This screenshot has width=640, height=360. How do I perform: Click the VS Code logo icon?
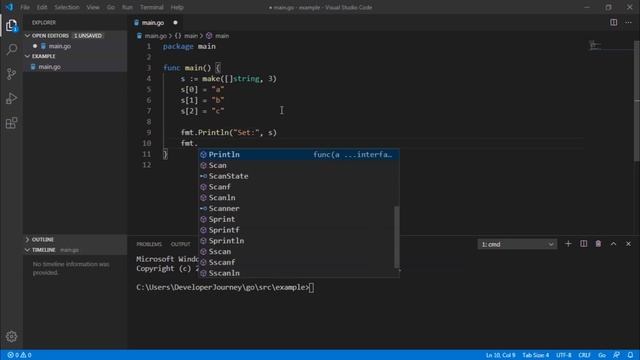click(x=9, y=7)
